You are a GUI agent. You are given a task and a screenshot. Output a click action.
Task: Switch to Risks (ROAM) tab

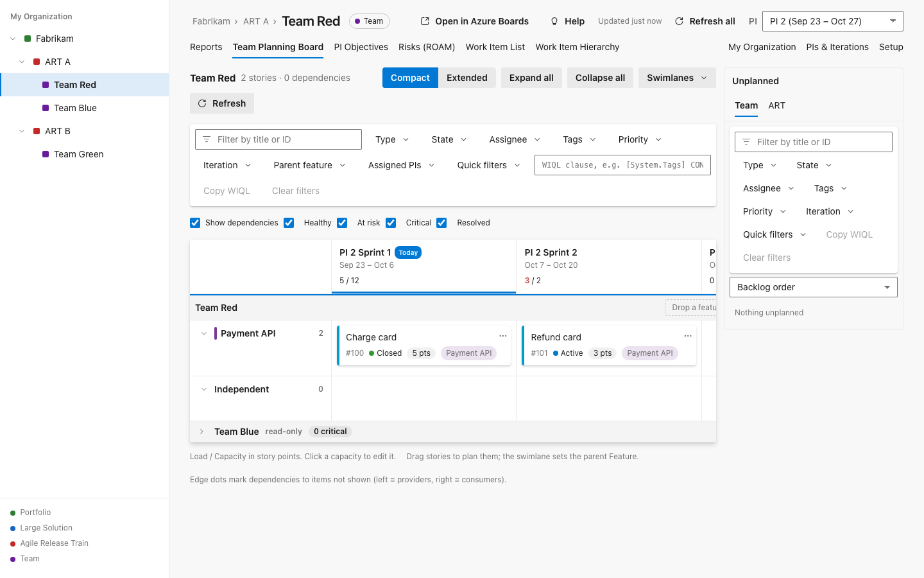tap(427, 47)
